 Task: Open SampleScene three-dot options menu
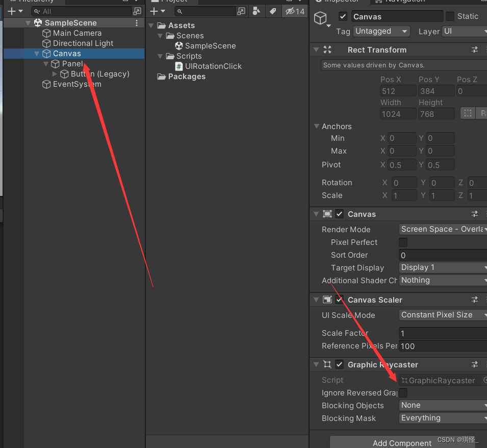click(x=137, y=22)
